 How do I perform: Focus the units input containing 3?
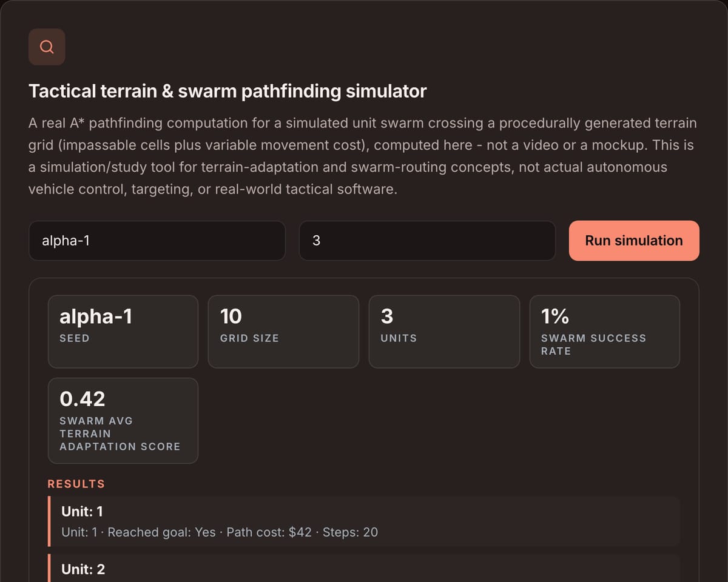(x=427, y=241)
